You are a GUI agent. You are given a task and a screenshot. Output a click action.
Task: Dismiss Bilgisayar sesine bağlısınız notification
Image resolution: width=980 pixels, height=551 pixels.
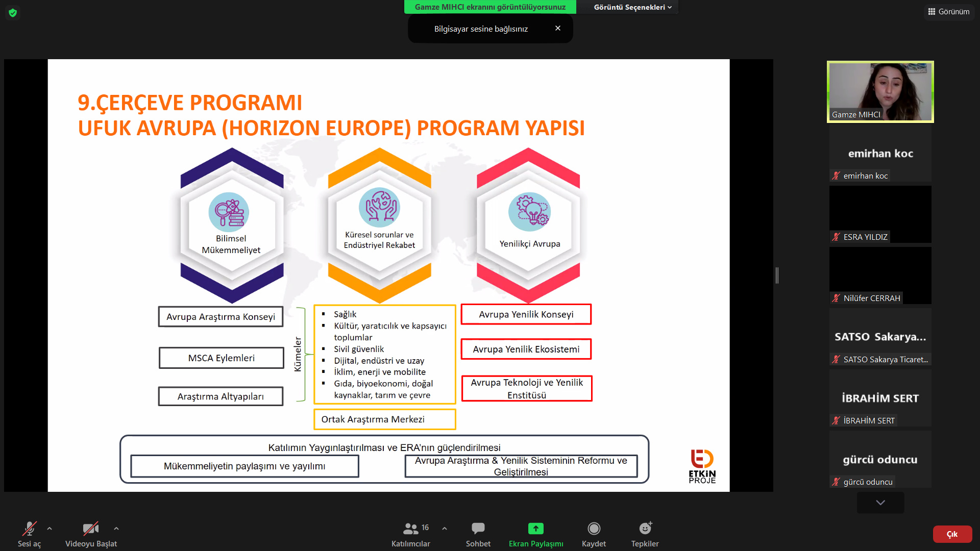coord(558,28)
